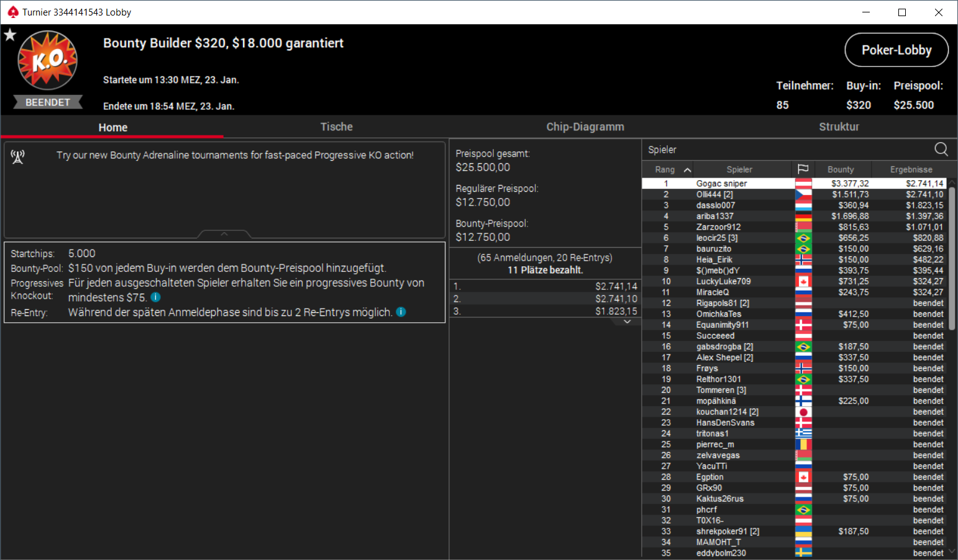Image resolution: width=958 pixels, height=560 pixels.
Task: Switch to the Tische tab
Action: coord(337,127)
